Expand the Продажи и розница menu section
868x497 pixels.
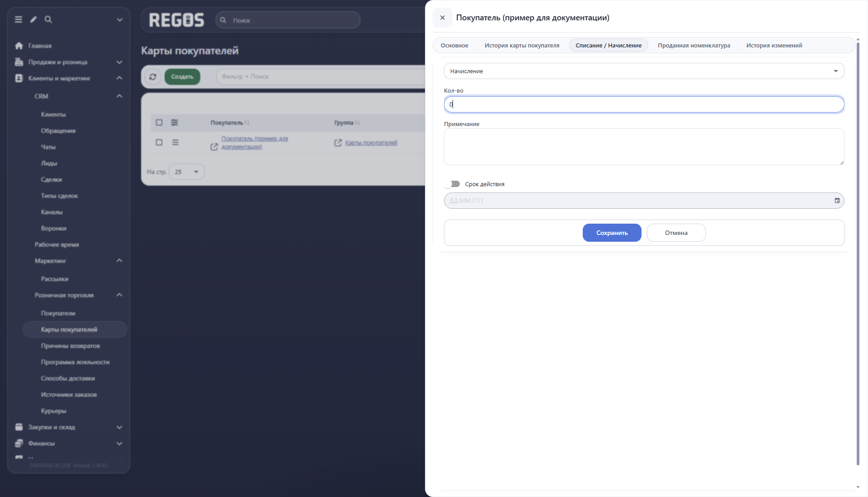(x=119, y=62)
